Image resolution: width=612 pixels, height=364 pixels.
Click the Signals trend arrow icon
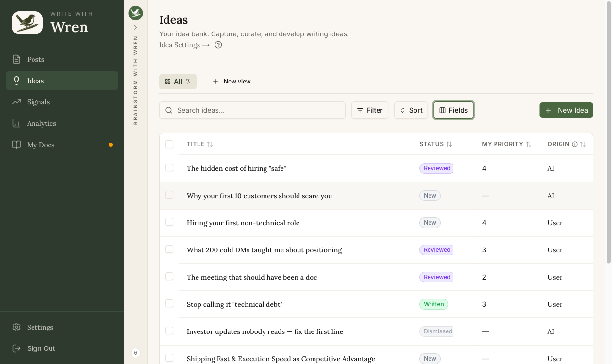[17, 102]
